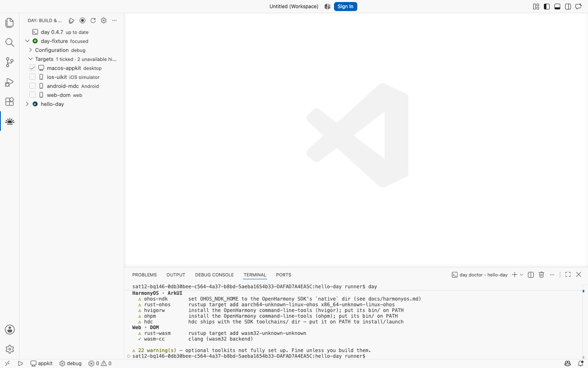
Task: Toggle primary side bar visibility
Action: pos(547,7)
